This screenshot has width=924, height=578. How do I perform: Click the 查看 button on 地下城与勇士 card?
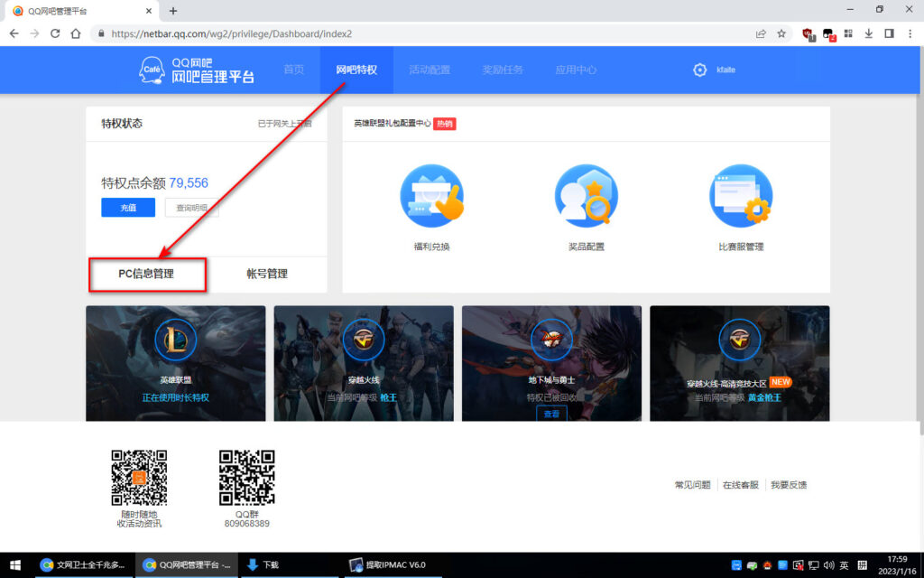550,413
